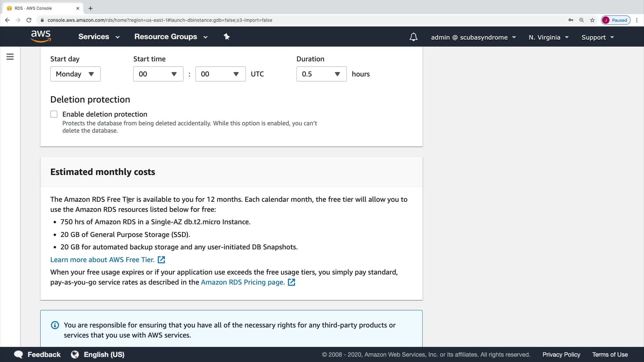This screenshot has width=644, height=362.
Task: Click the browser zoom magnifier icon
Action: pyautogui.click(x=582, y=20)
